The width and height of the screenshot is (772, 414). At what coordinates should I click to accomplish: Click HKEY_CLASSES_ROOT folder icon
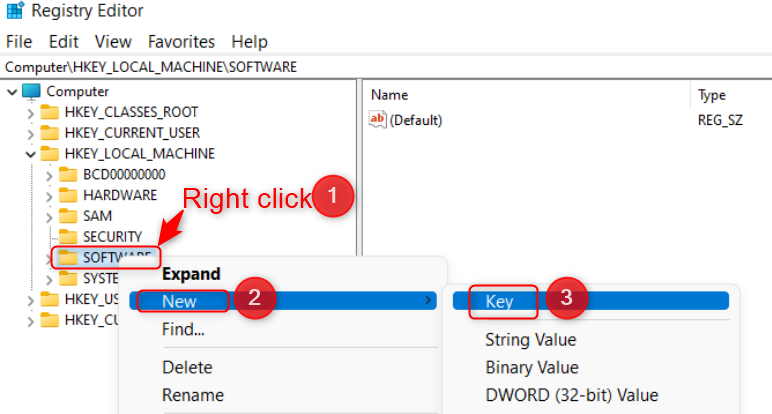coord(49,112)
